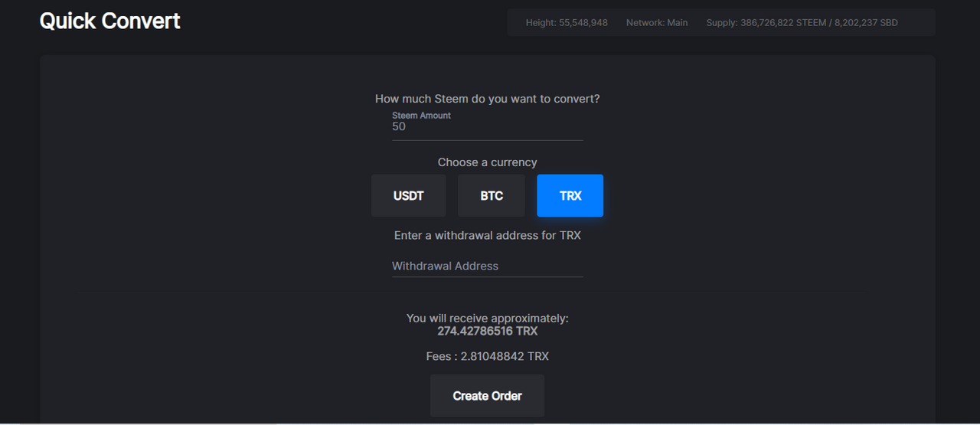
Task: Click the Quick Convert page heading
Action: (109, 21)
